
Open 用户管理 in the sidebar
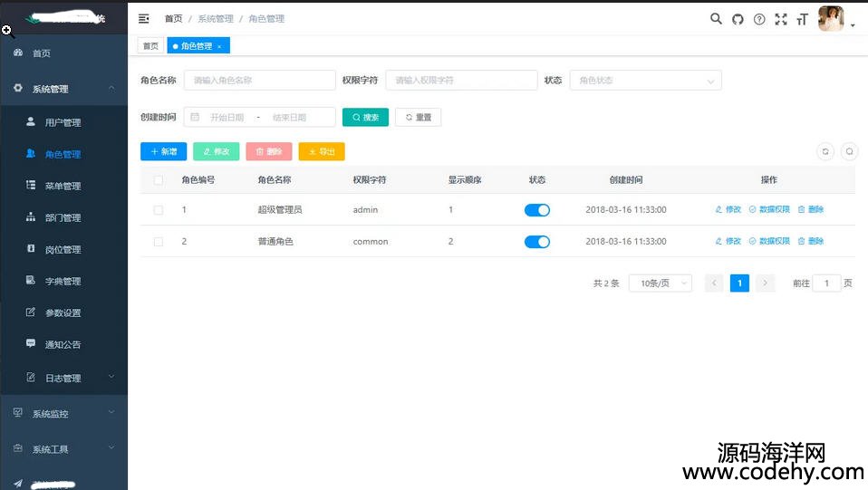pyautogui.click(x=63, y=122)
